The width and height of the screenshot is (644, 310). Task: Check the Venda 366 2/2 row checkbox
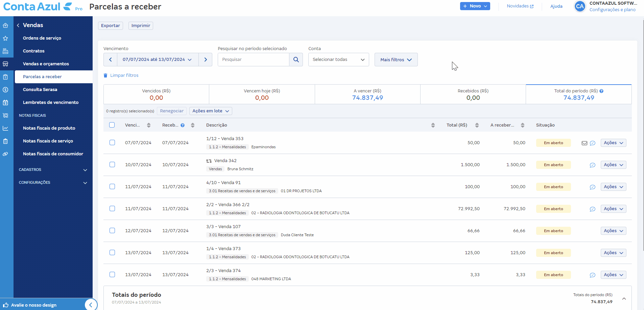pyautogui.click(x=112, y=208)
